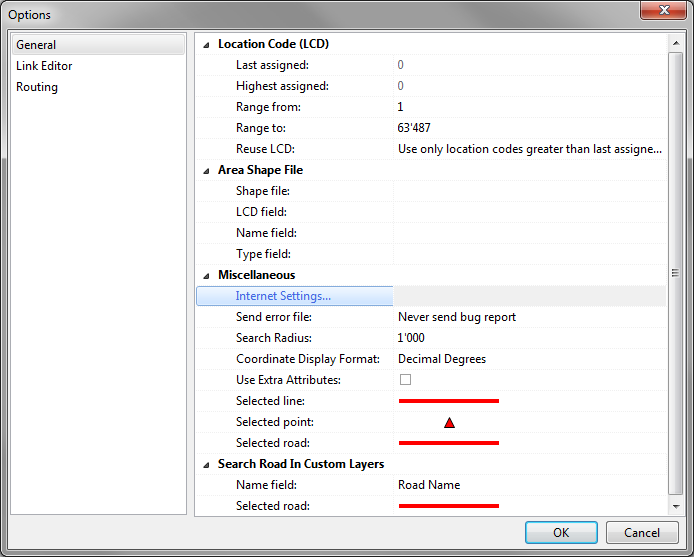Click the Selected road line swatch under Miscellaneous
Image resolution: width=694 pixels, height=557 pixels.
(x=448, y=443)
